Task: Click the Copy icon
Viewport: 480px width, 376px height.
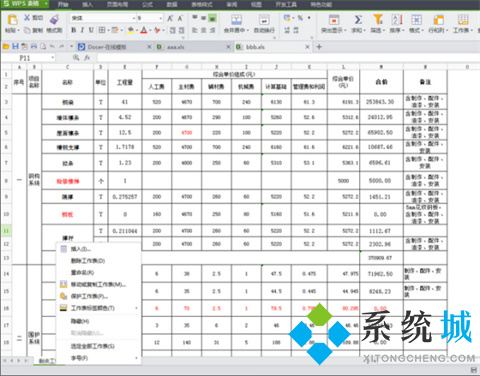Action: [27, 30]
